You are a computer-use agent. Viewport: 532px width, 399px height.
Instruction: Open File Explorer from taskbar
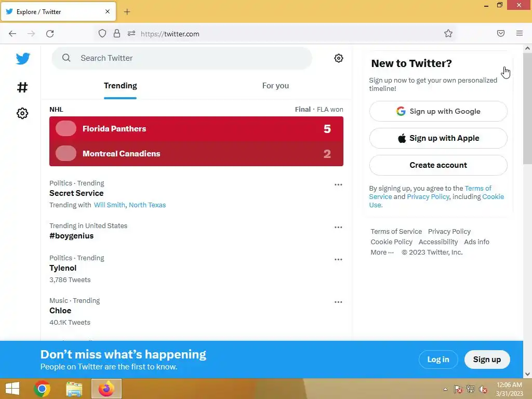coord(74,389)
